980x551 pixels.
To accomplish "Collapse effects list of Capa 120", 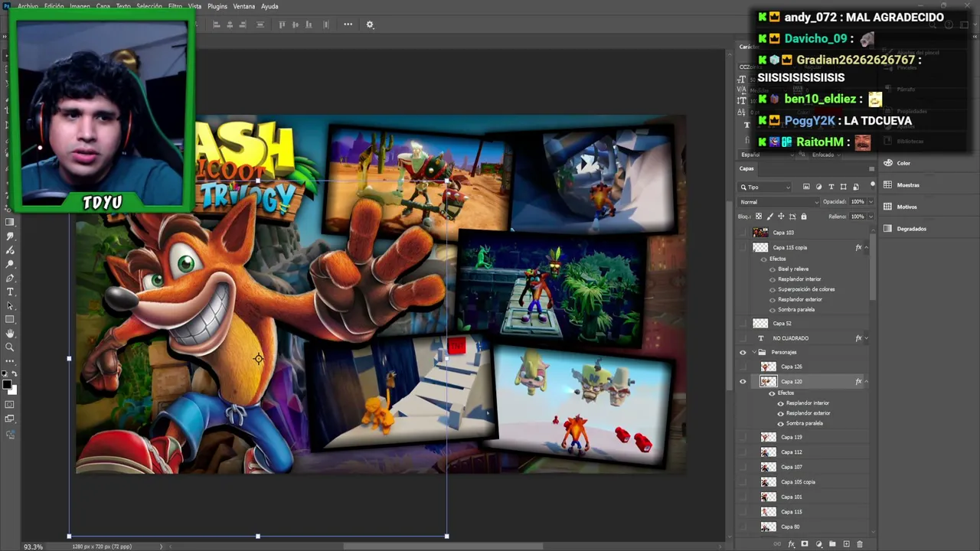I will (867, 382).
